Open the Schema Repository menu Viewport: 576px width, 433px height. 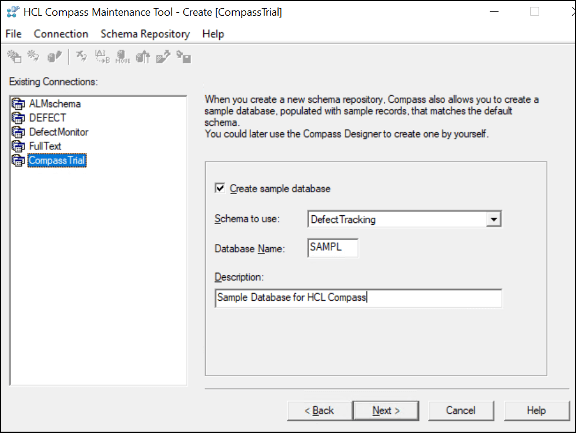pos(145,34)
